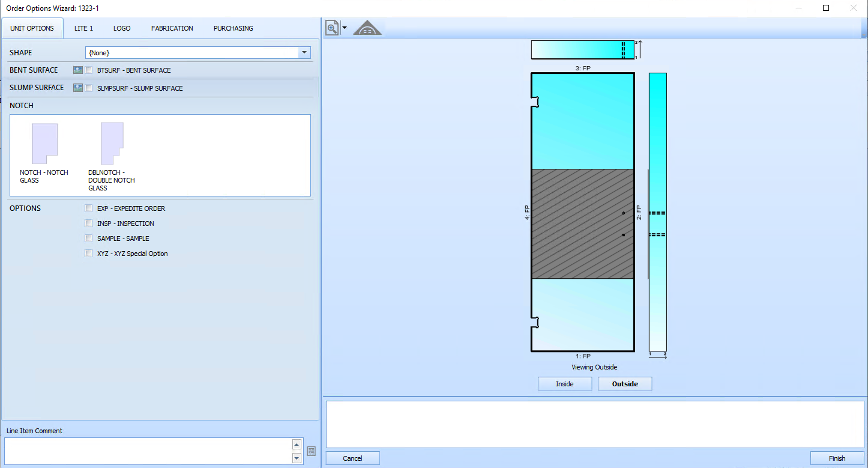Open the BTSURF bent surface image preview
Viewport: 868px width, 468px height.
click(77, 70)
